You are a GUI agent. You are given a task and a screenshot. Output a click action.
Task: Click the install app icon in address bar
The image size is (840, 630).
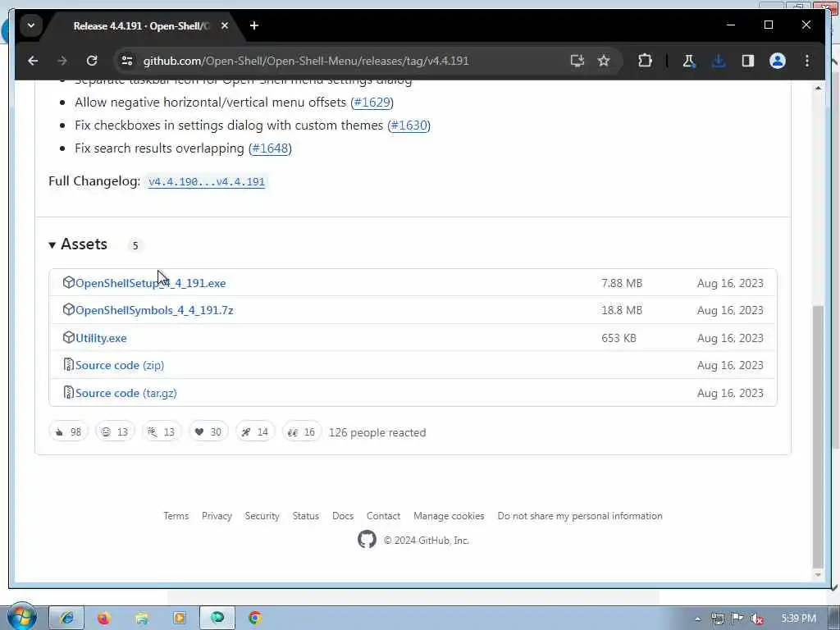click(x=577, y=61)
